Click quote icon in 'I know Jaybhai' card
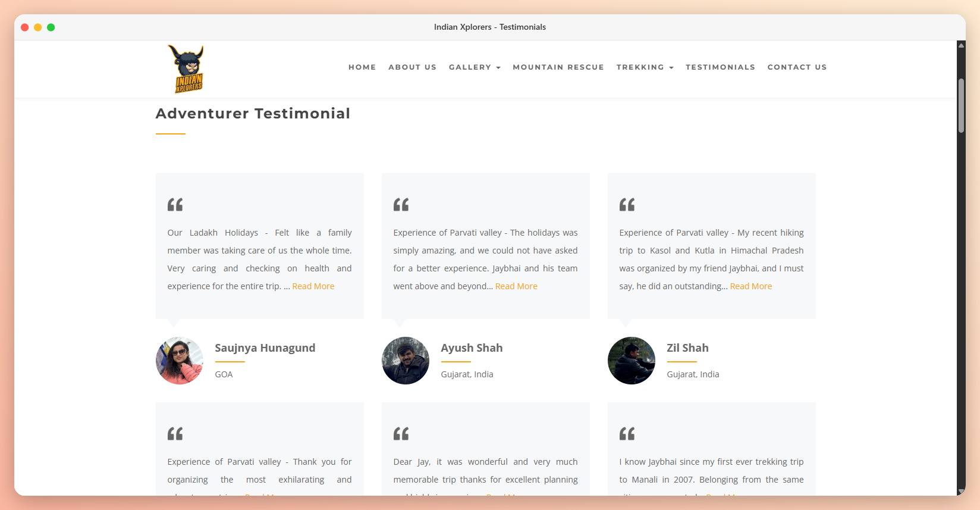This screenshot has width=980, height=510. (x=627, y=434)
